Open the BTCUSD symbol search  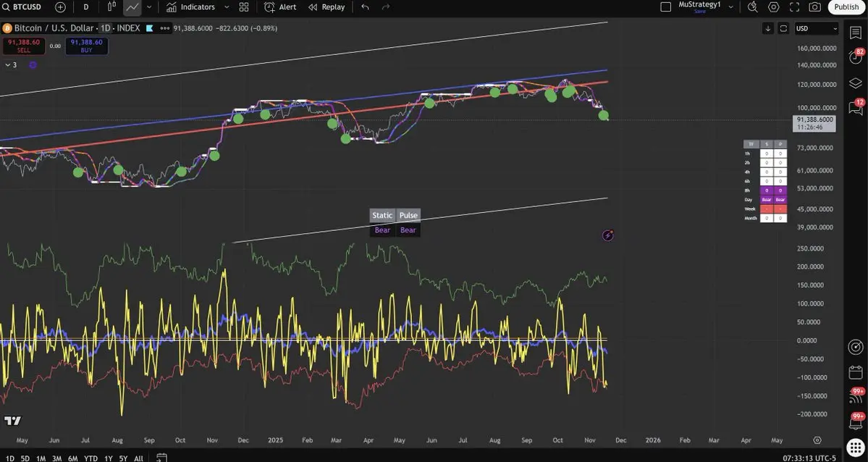pos(22,7)
